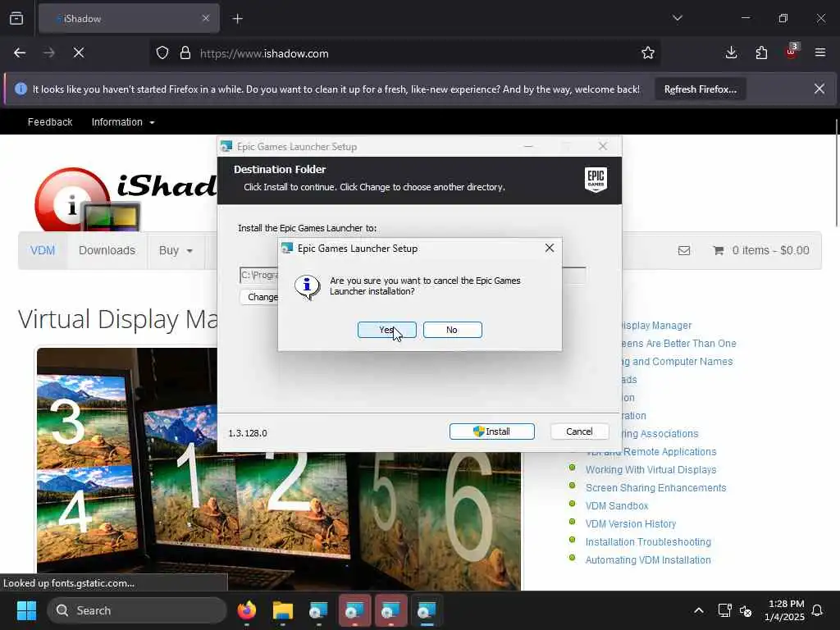Click the Refresh Firefox... button
This screenshot has height=630, width=840.
point(701,89)
